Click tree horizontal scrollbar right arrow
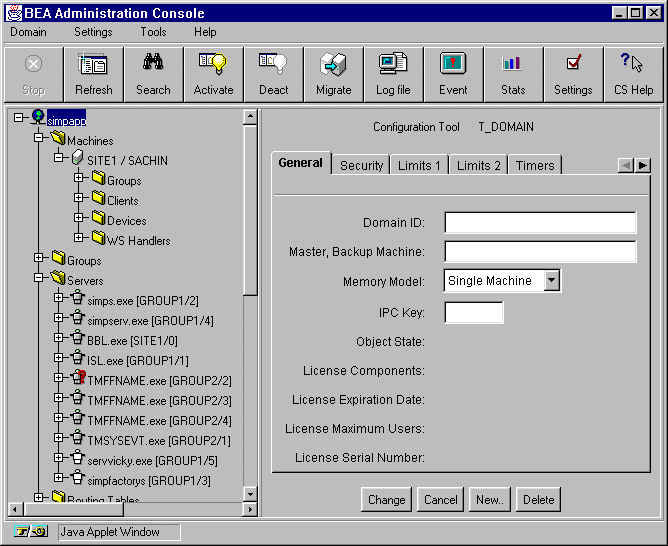The width and height of the screenshot is (668, 546). [x=250, y=509]
